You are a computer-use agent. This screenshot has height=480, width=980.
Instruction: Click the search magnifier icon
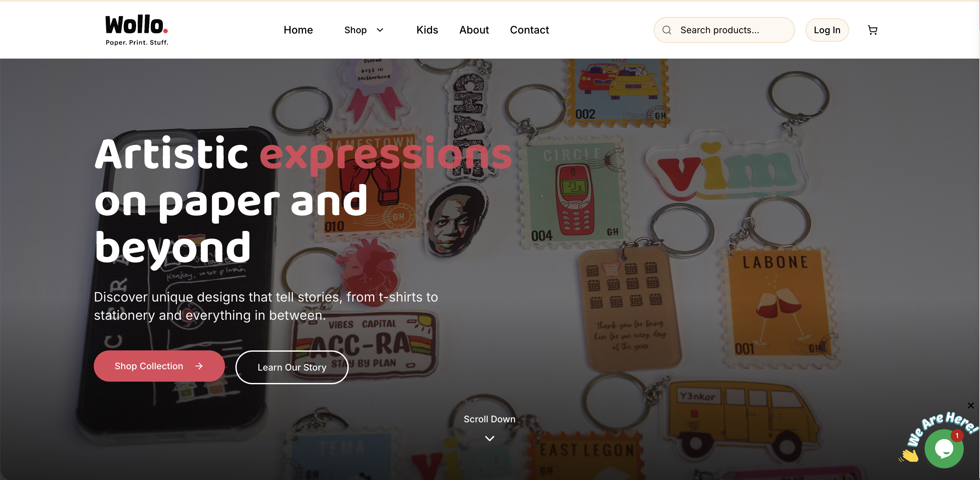666,30
